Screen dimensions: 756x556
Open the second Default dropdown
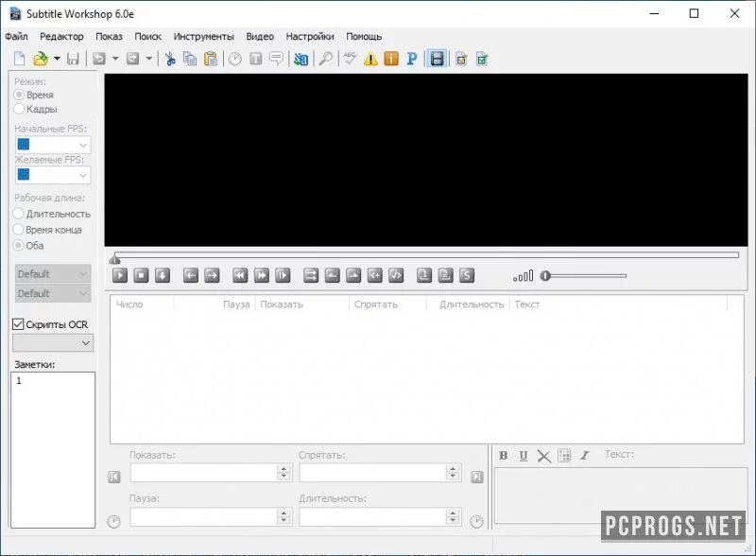pos(53,293)
